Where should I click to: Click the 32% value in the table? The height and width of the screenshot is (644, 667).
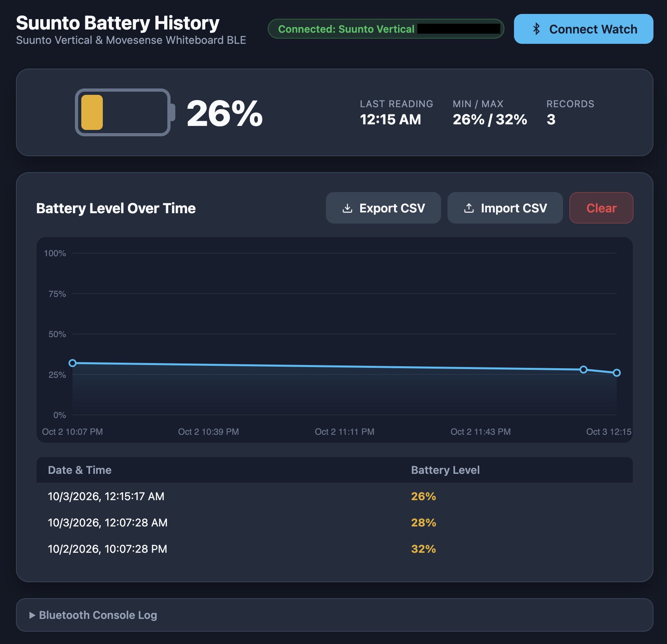coord(424,549)
